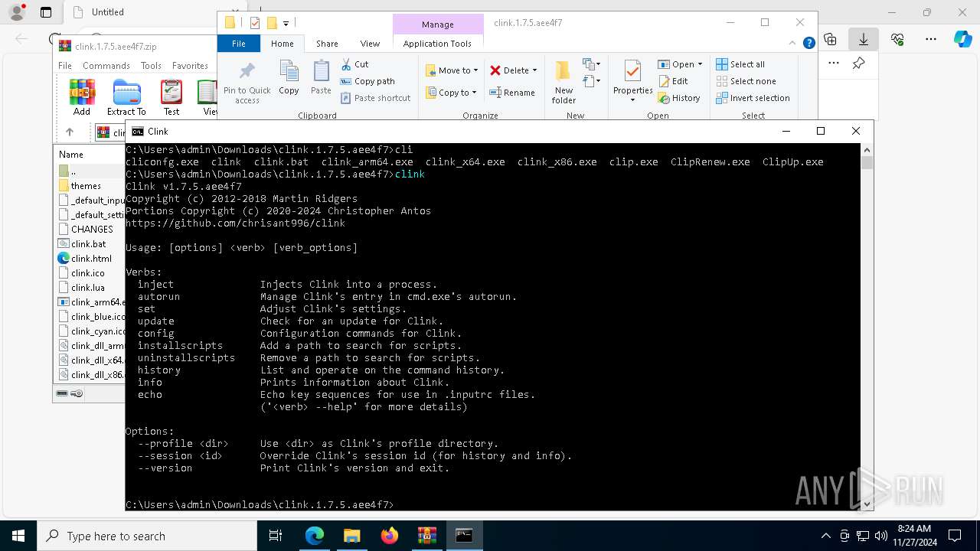Open the Easy access dropdown
Screen dimensions: 980x551
click(x=592, y=80)
